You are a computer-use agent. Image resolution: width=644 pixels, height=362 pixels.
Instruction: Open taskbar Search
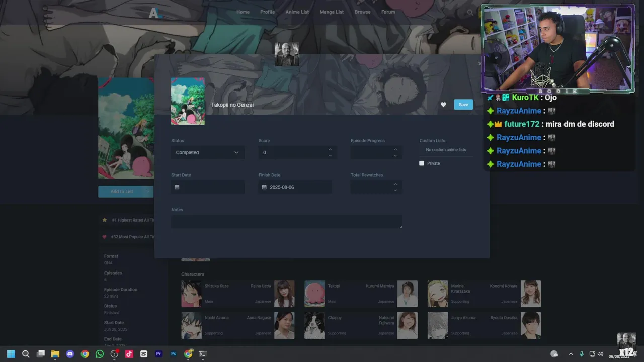tap(26, 354)
